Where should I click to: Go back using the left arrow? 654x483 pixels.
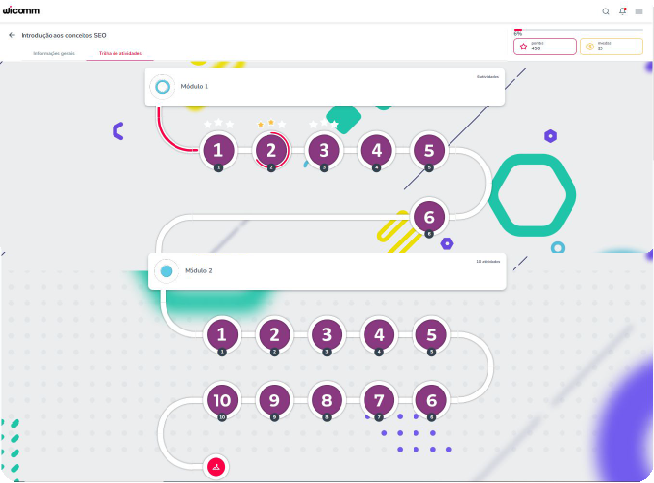(x=12, y=35)
